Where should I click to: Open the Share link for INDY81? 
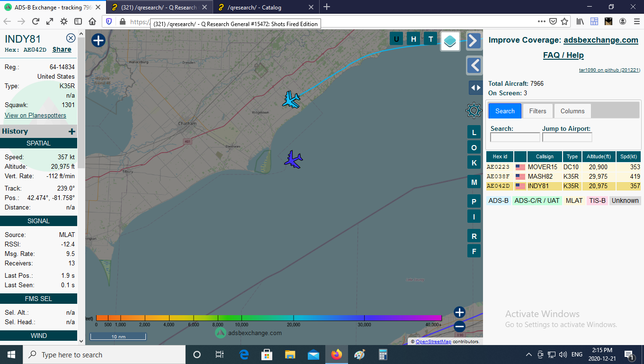click(x=62, y=50)
